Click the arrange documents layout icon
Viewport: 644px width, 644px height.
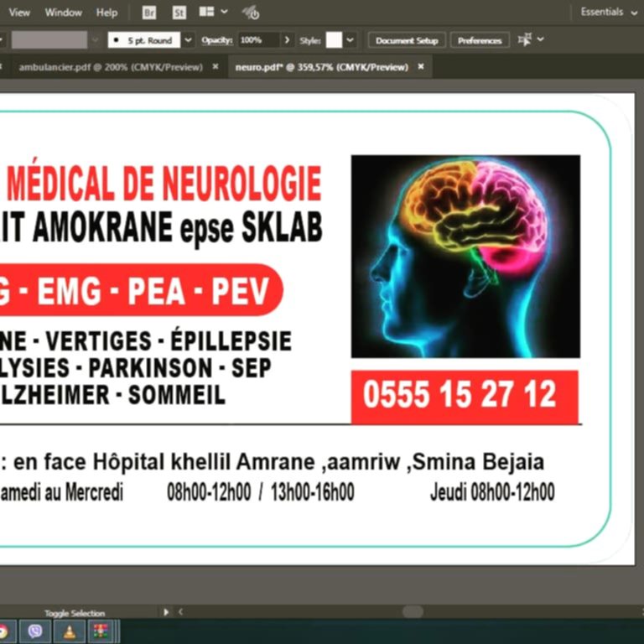207,13
